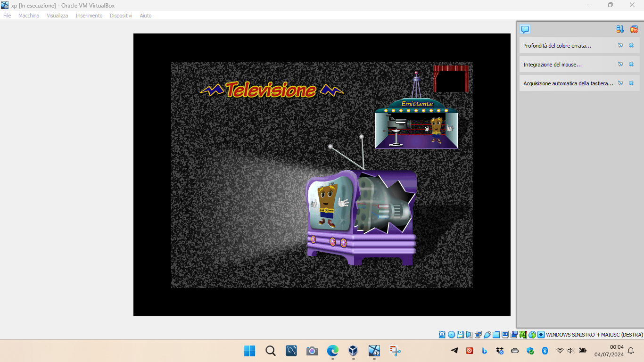Open Windows notifications bell
Viewport: 644px width, 362px height.
coord(631,351)
